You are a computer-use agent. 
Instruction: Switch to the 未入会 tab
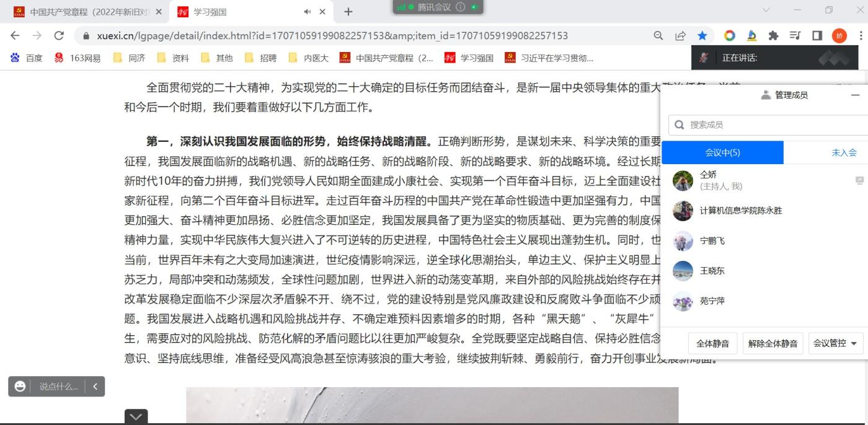pyautogui.click(x=843, y=152)
